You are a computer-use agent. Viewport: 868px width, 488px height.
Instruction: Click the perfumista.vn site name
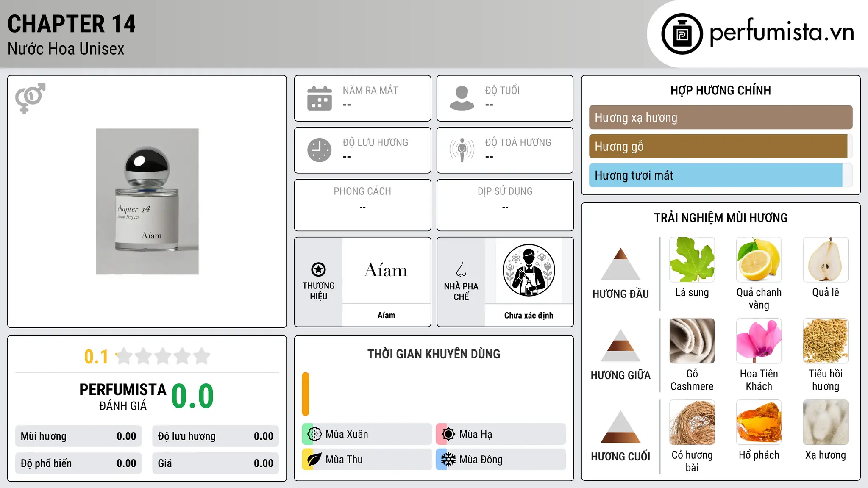(x=782, y=32)
